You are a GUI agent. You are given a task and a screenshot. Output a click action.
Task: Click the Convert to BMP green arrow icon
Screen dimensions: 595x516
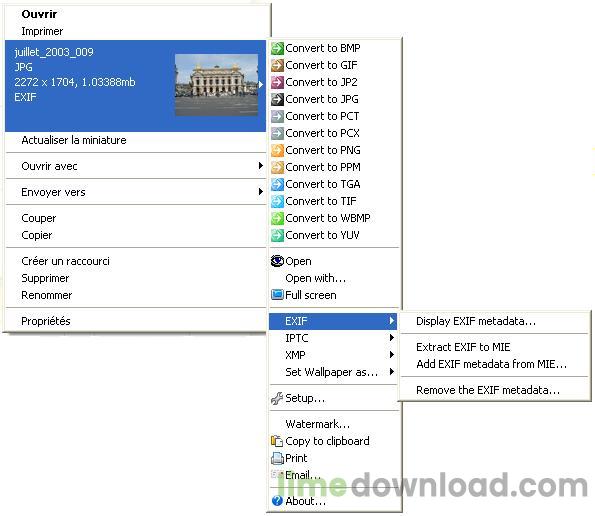pos(277,48)
